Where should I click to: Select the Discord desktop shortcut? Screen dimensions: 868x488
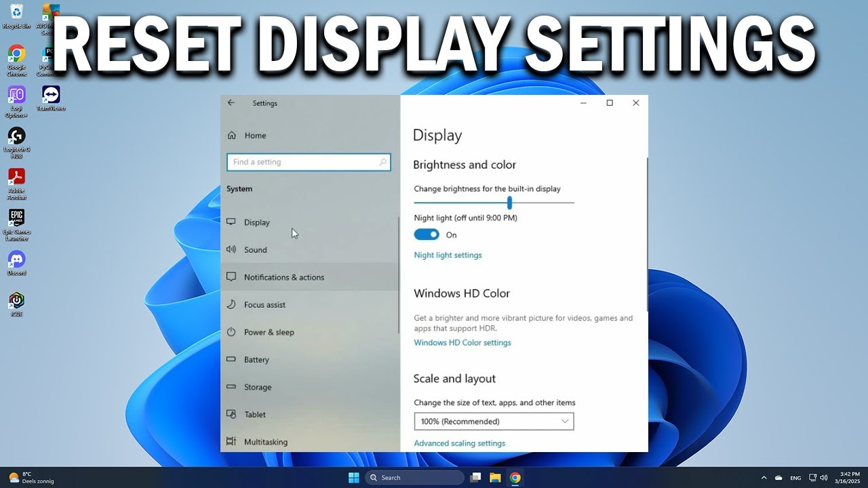coord(16,263)
